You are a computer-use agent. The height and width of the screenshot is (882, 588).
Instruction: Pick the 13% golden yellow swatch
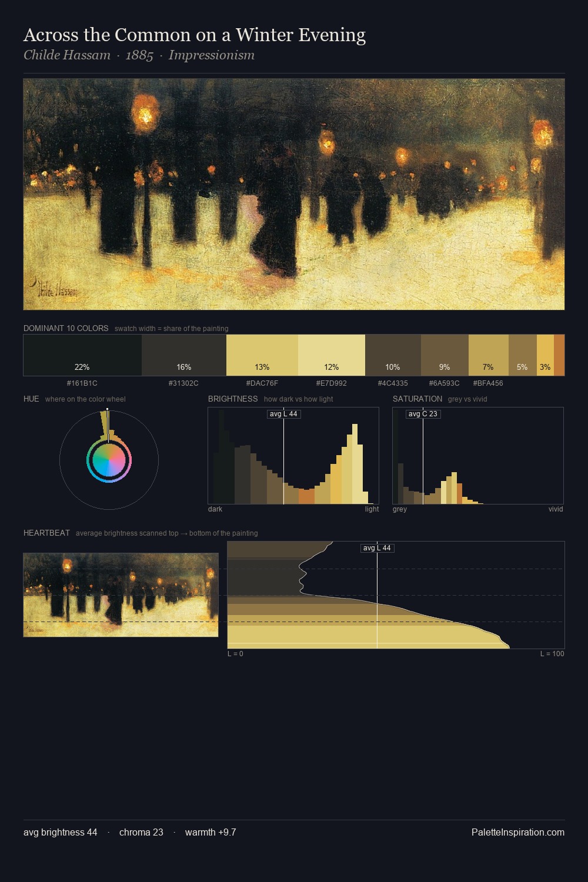262,355
